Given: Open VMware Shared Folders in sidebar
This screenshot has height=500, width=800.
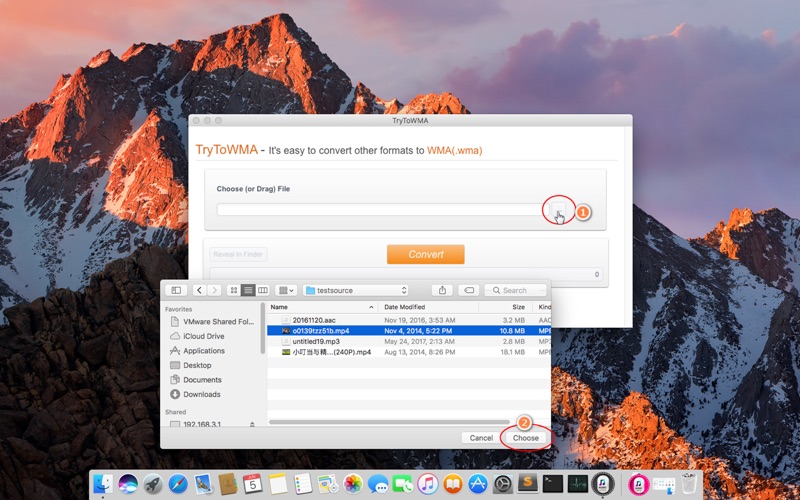Looking at the screenshot, I should [x=212, y=321].
